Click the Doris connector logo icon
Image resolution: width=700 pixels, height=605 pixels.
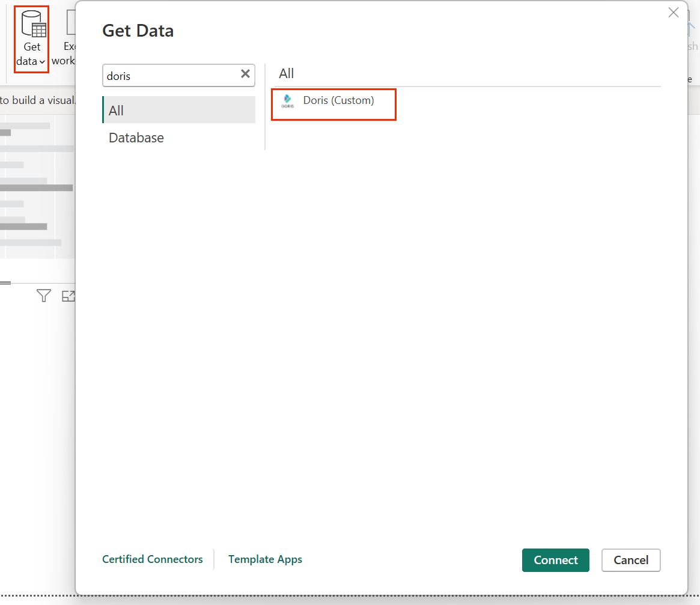[287, 100]
